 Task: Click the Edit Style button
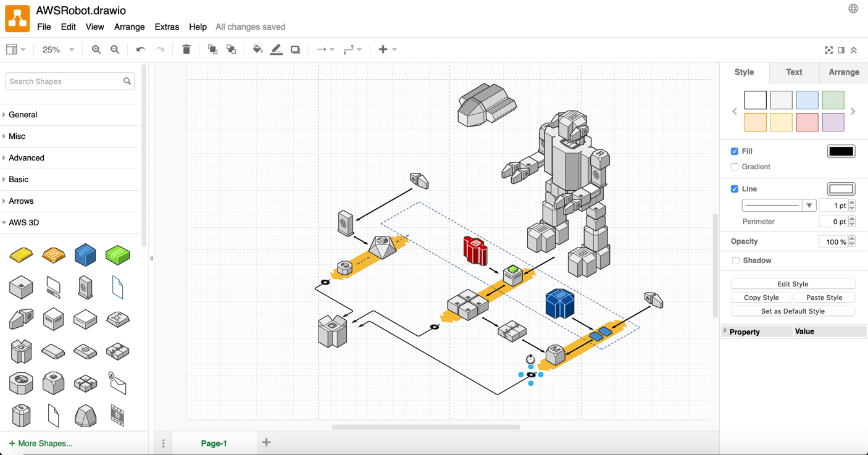click(x=793, y=284)
